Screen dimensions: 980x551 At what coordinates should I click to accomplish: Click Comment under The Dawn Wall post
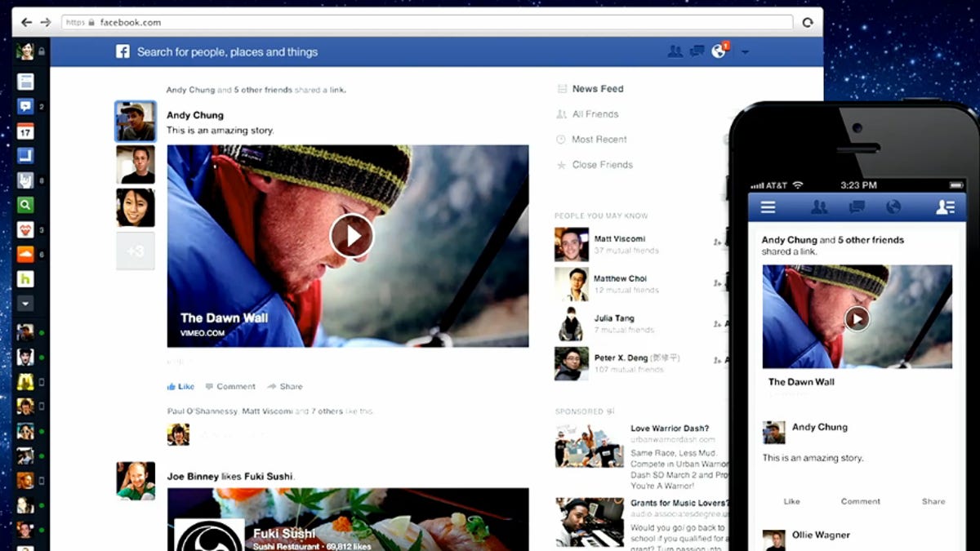tap(230, 386)
